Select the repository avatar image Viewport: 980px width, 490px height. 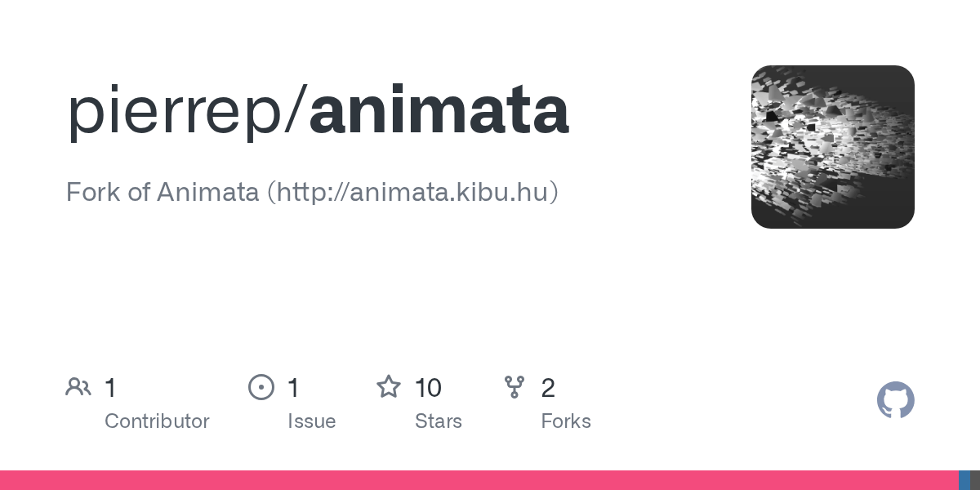click(833, 147)
